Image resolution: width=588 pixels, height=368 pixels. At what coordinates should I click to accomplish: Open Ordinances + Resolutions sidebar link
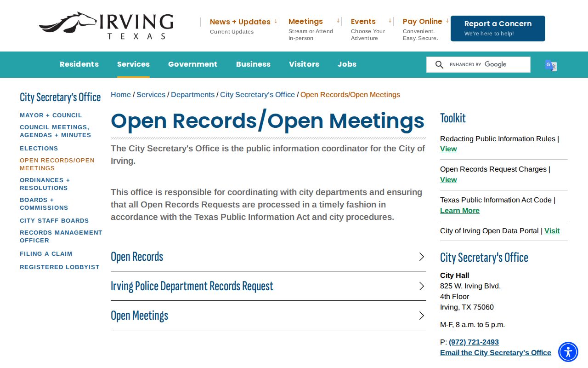click(x=45, y=184)
